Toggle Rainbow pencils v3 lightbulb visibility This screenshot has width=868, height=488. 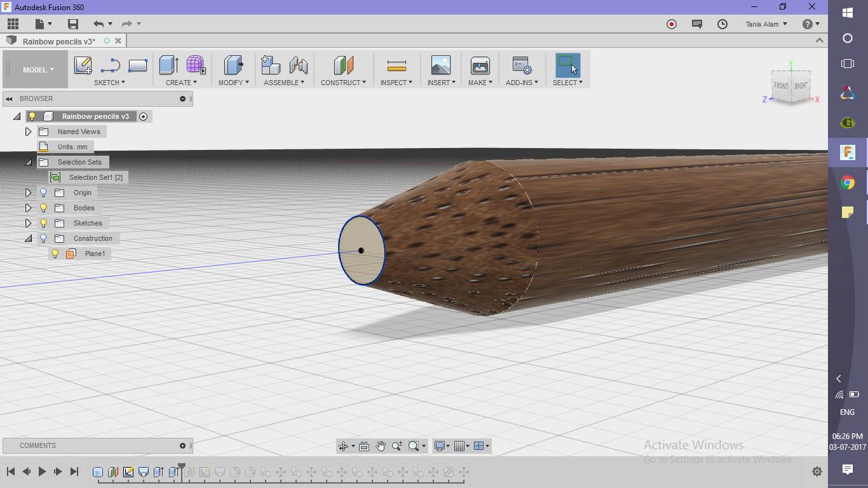32,116
